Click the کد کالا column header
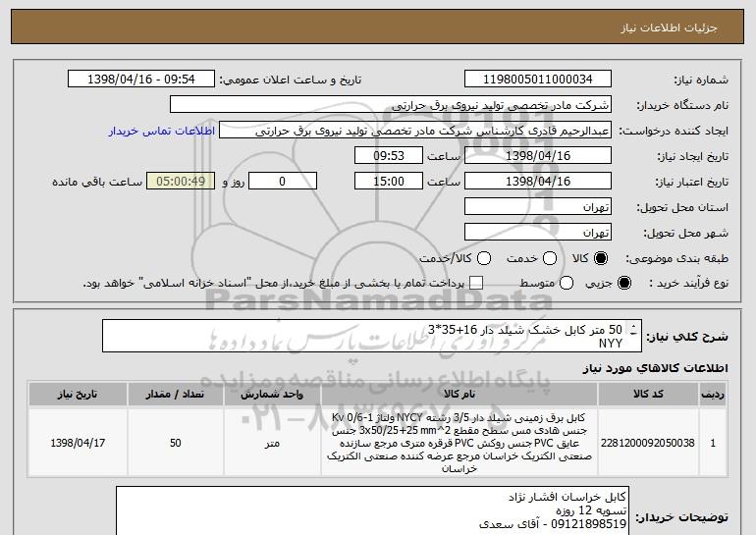Viewport: 756px width, 535px height. [648, 395]
